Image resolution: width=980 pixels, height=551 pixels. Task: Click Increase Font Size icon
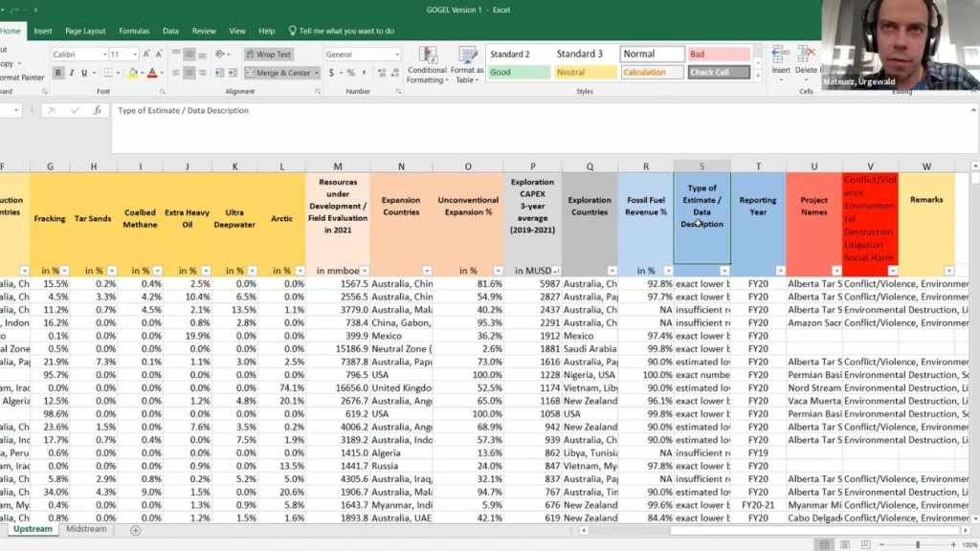tap(145, 55)
